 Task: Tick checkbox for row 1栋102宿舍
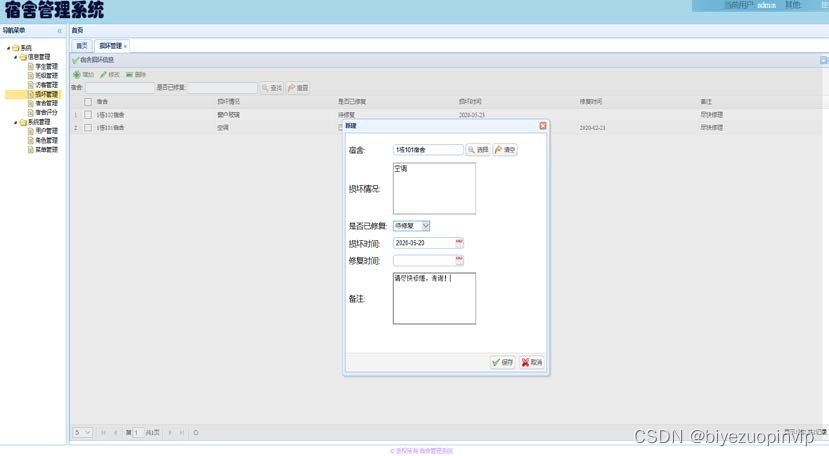pos(88,115)
